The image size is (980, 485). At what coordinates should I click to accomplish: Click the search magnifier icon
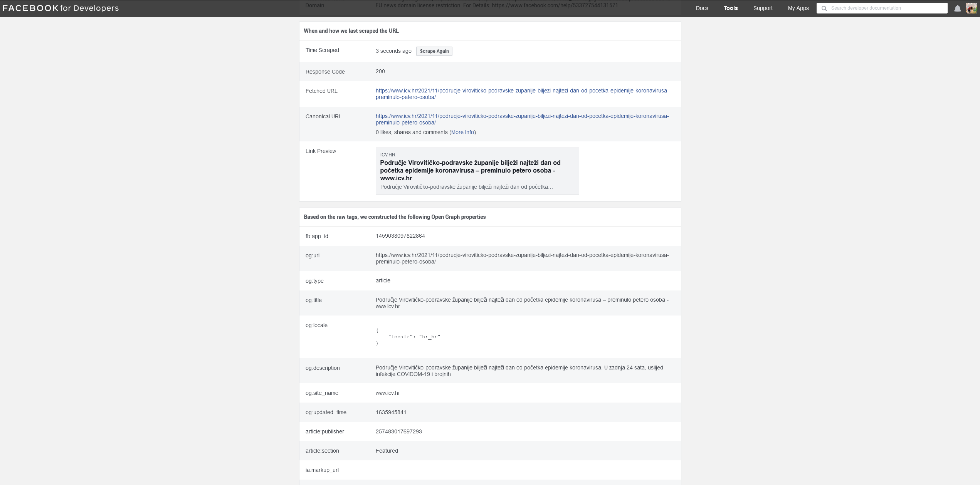[824, 8]
